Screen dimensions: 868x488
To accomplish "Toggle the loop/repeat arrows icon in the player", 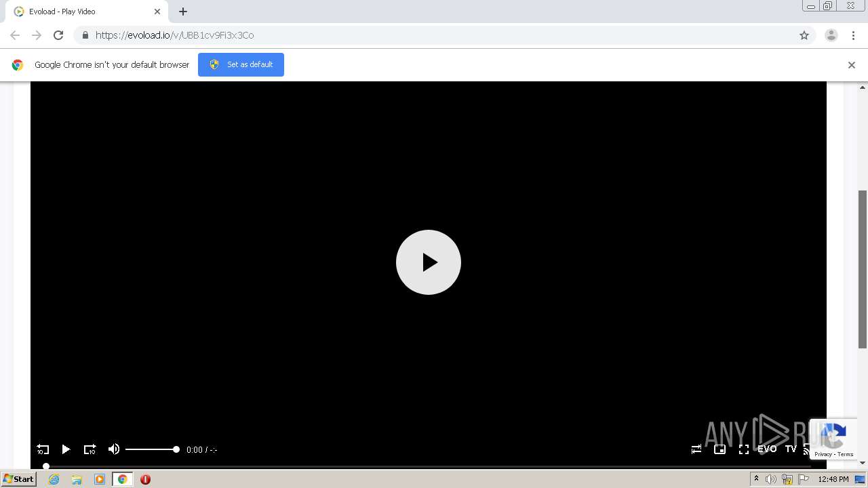I will click(696, 449).
